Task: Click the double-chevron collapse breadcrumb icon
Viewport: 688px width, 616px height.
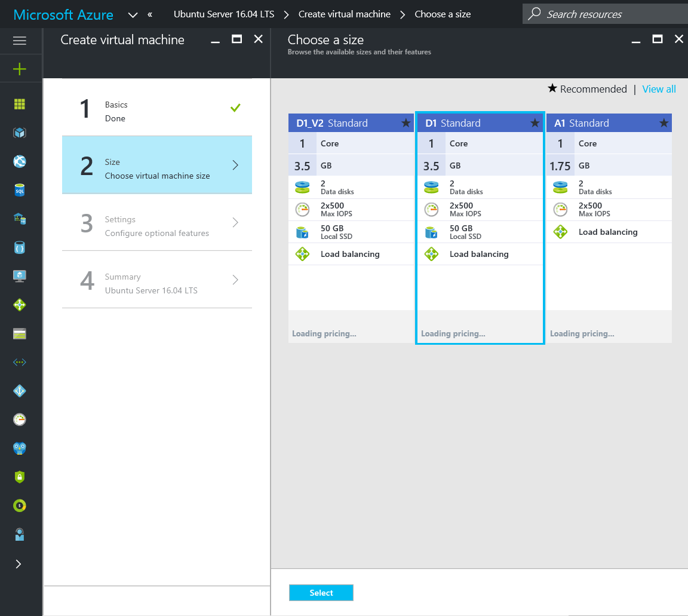Action: (150, 14)
